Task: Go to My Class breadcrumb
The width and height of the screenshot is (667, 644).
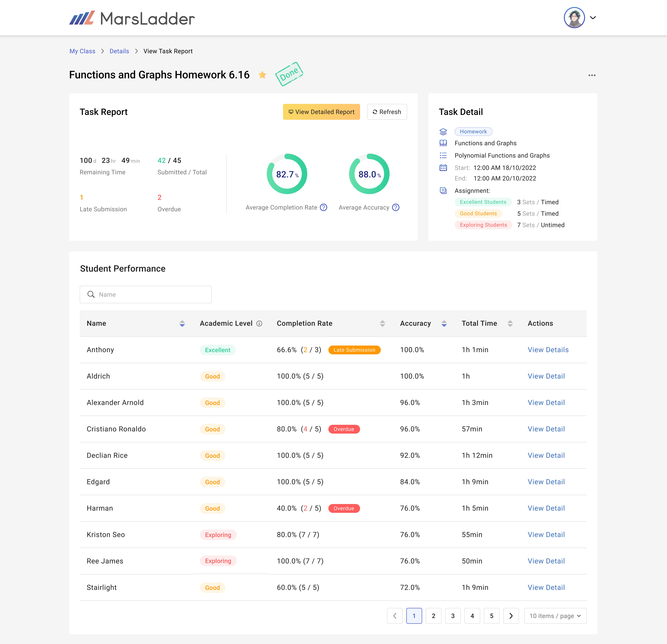Action: tap(82, 51)
